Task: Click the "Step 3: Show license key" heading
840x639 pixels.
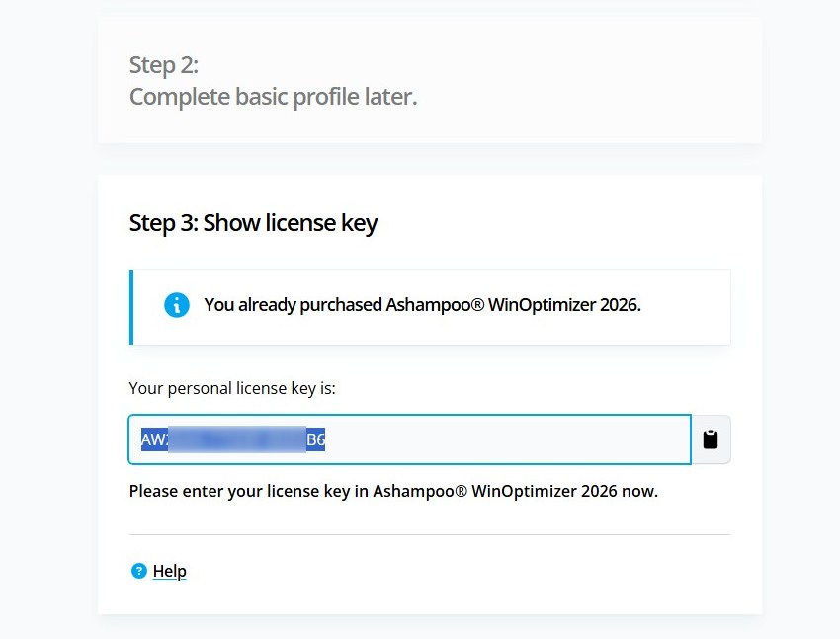Action: [253, 223]
